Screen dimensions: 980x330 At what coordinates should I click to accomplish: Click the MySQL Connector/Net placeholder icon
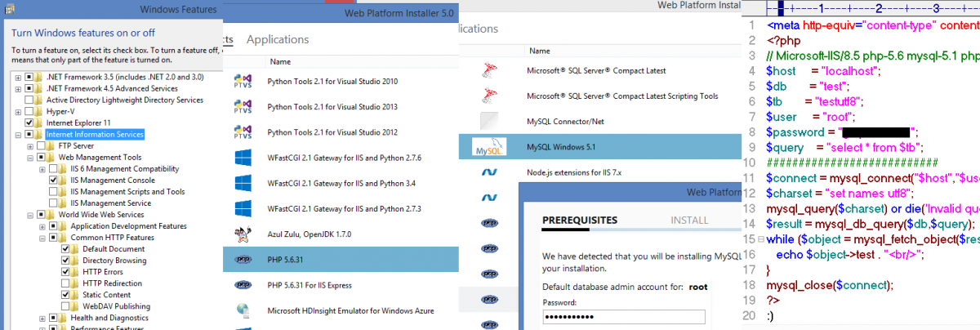[490, 122]
